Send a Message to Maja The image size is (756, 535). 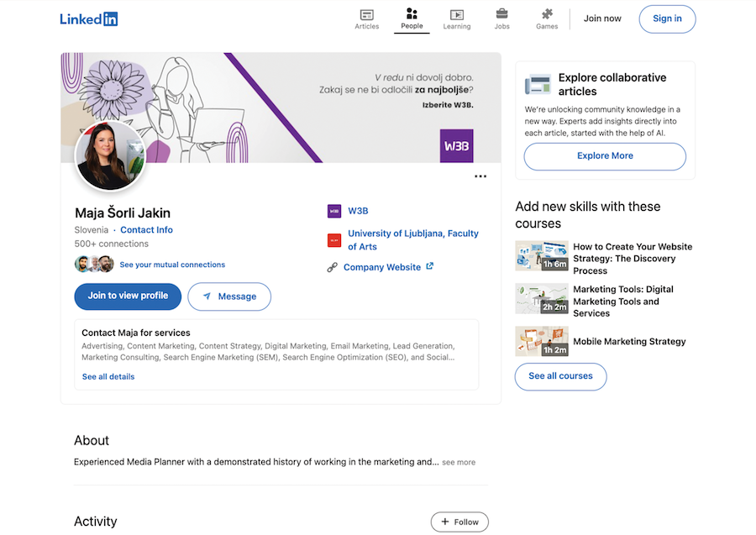[229, 296]
